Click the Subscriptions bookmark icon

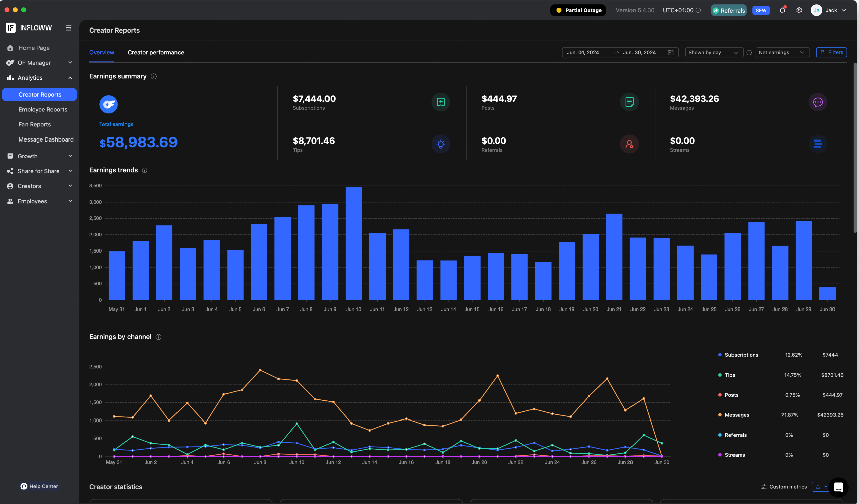coord(441,102)
